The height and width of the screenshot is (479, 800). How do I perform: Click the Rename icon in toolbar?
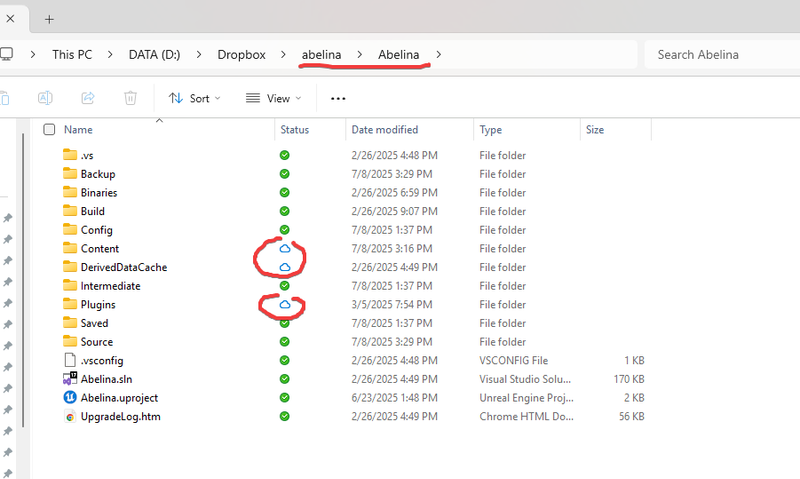(45, 98)
